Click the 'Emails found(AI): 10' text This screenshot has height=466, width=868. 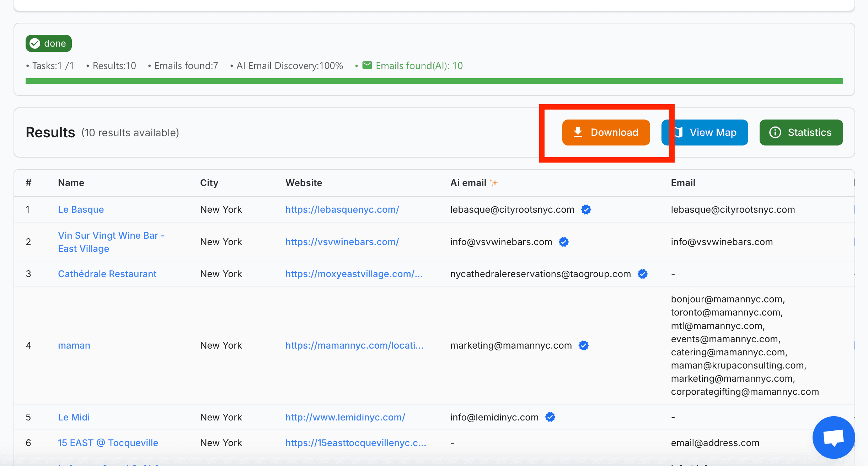click(x=419, y=66)
